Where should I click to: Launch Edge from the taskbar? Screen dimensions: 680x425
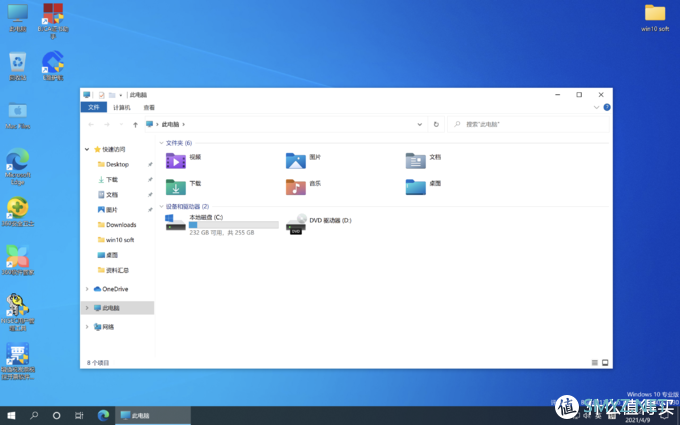tap(103, 415)
